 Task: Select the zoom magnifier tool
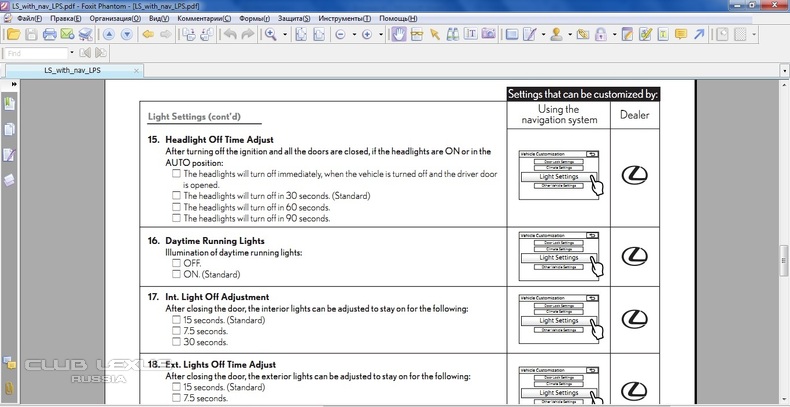point(271,34)
